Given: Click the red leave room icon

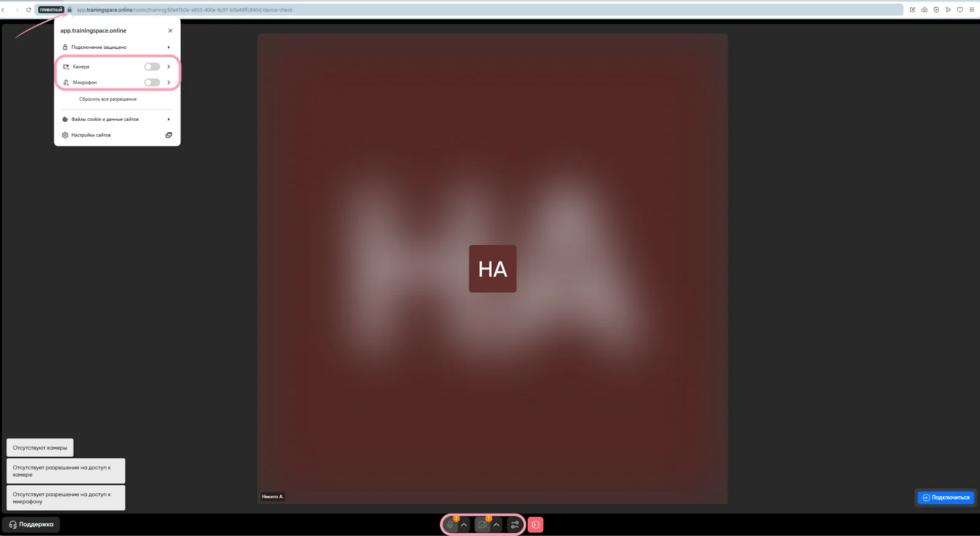Looking at the screenshot, I should pos(536,525).
